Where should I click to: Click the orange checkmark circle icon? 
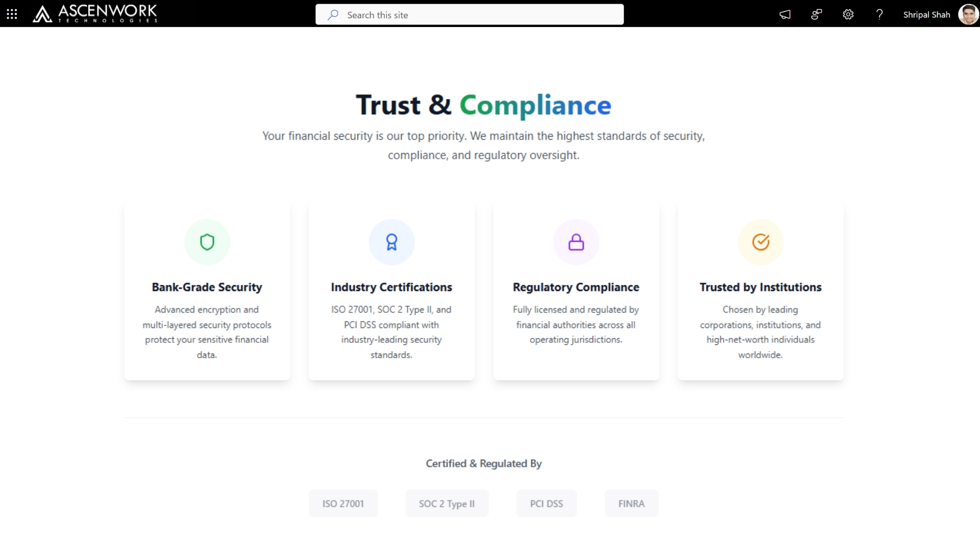tap(761, 242)
